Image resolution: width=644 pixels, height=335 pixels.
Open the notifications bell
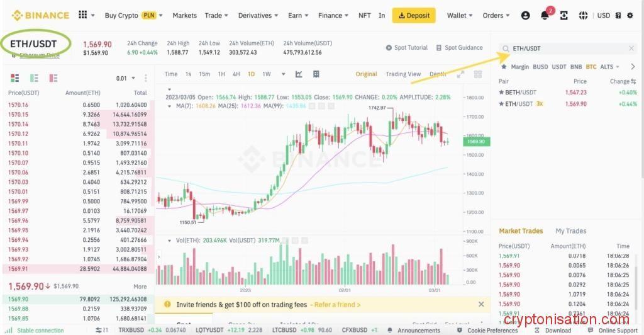[545, 16]
